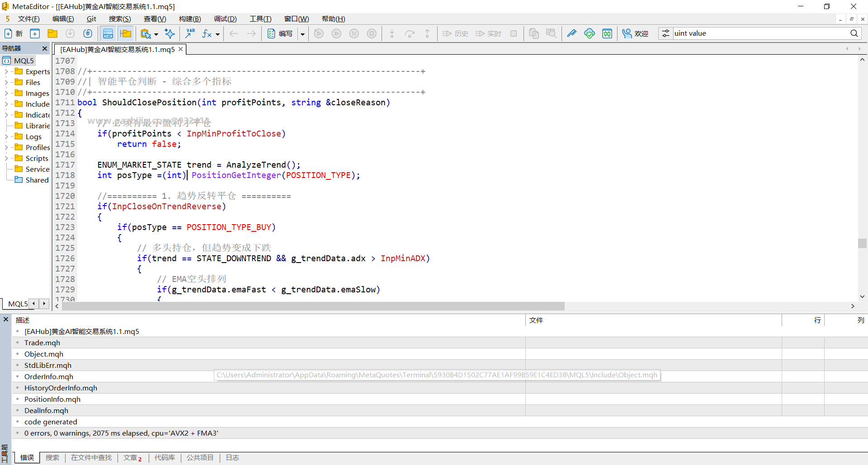Screen dimensions: 868x465
Task: Toggle the Navigator panel toolbar button
Action: pos(108,33)
